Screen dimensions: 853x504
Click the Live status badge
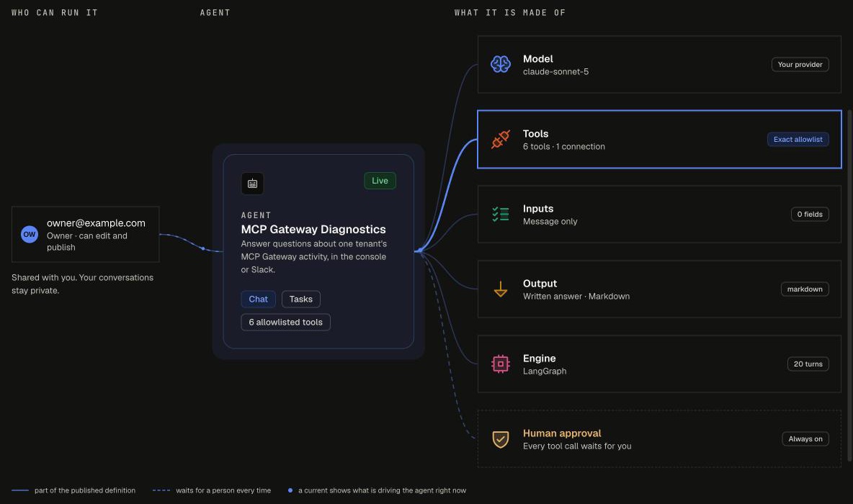tap(380, 181)
